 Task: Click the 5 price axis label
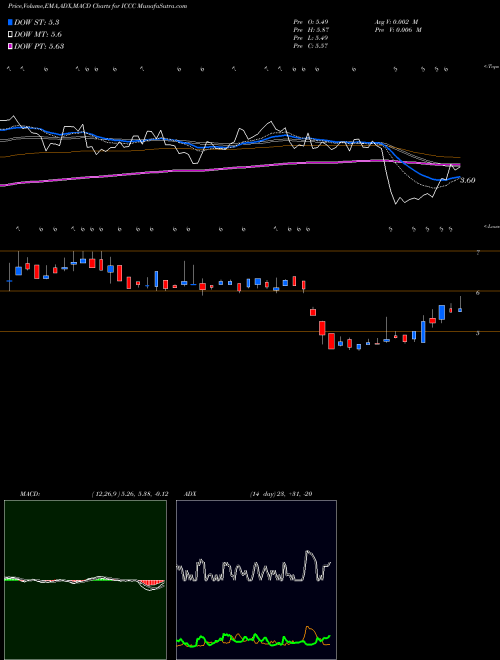click(x=478, y=333)
